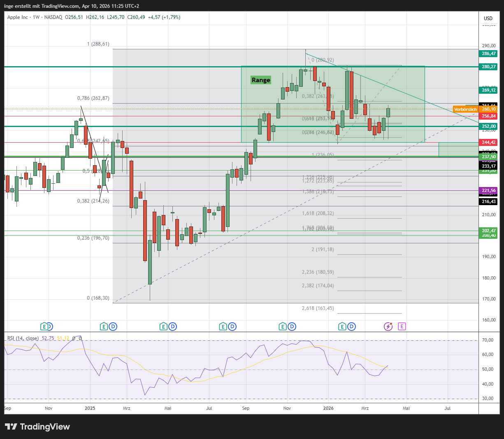Viewport: 504px width, 439px height.
Task: Click the 286,47 price label
Action: click(489, 54)
